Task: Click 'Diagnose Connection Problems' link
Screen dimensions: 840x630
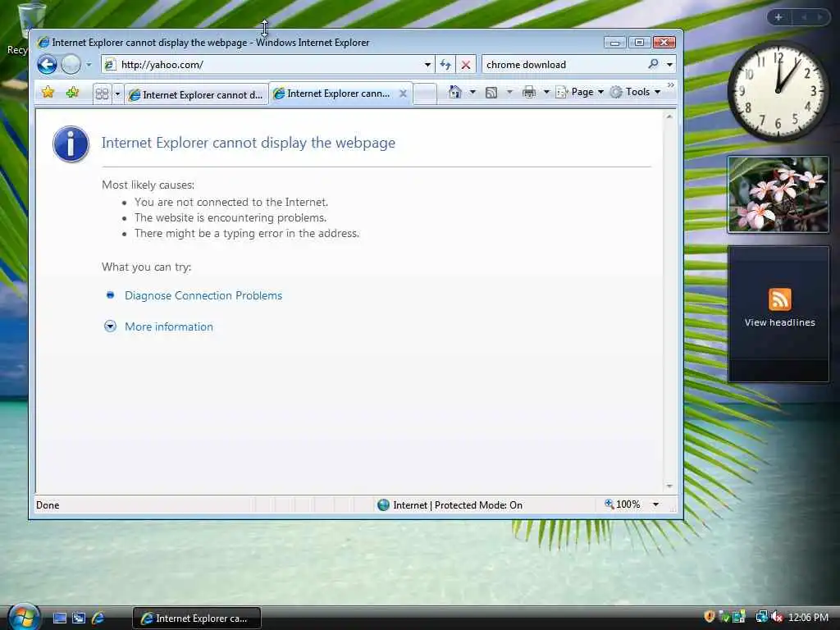Action: 203,295
